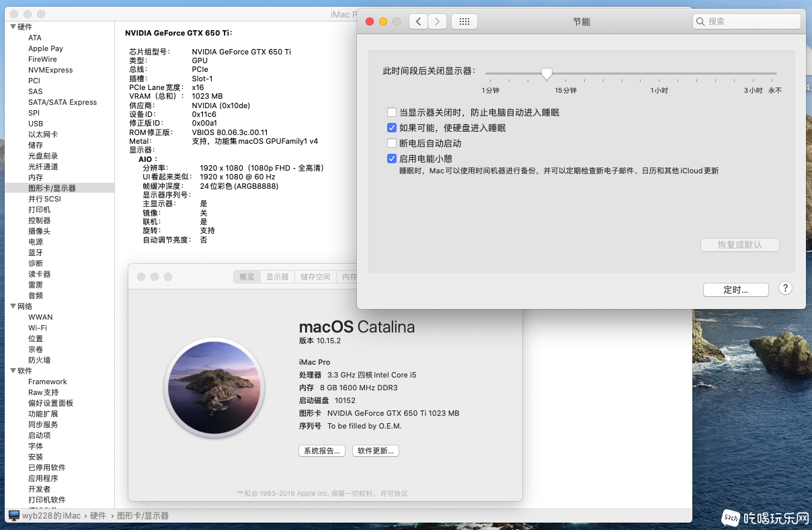Viewport: 812px width, 530px height.
Task: Select 偏好设置面板 under 软件
Action: (x=51, y=403)
